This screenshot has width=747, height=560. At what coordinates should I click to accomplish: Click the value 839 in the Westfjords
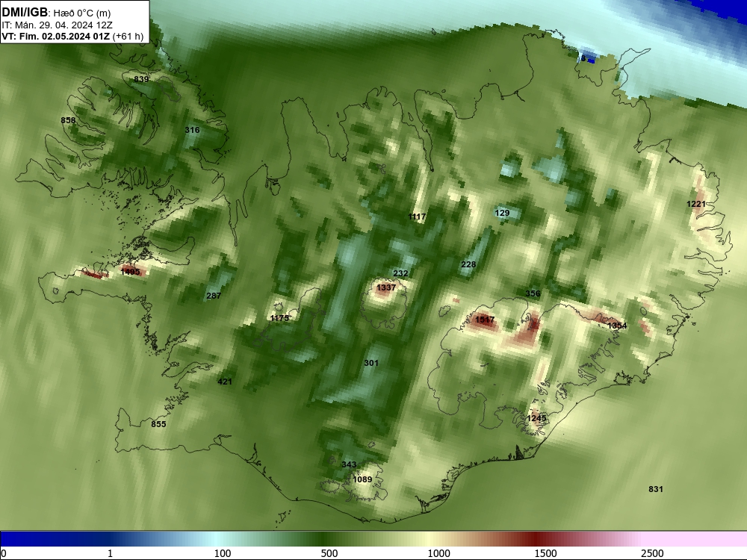coord(141,79)
